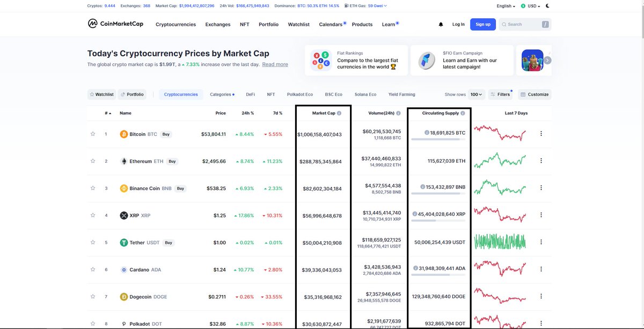Toggle dark mode moon icon

click(x=547, y=6)
